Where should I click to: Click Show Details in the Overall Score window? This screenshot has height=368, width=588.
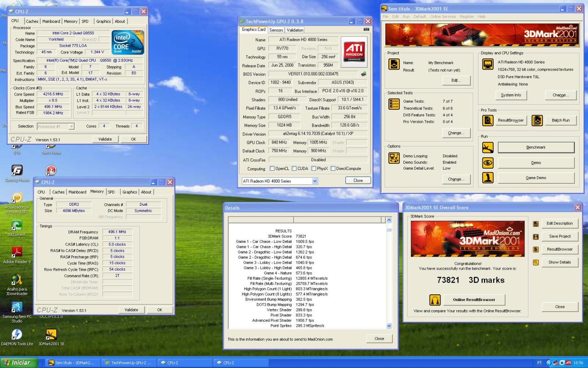coord(559,262)
